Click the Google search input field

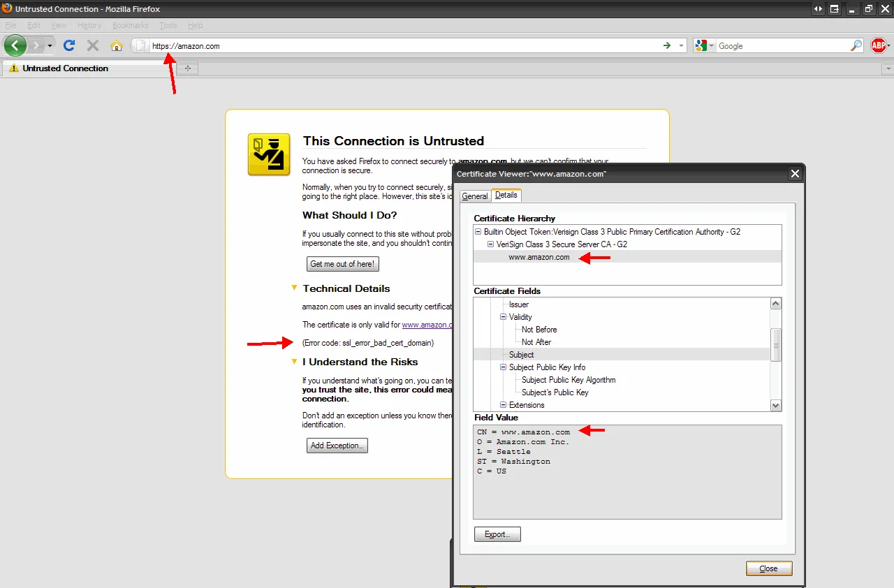coord(782,46)
